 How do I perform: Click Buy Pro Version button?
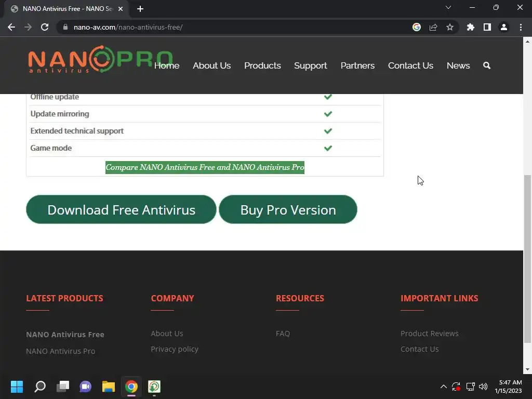[x=288, y=209]
